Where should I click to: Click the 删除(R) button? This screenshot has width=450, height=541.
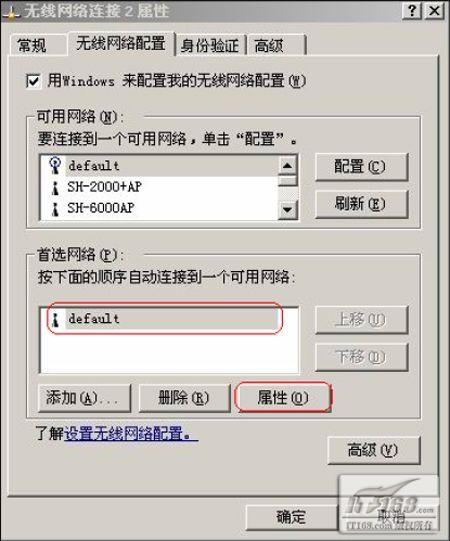184,398
